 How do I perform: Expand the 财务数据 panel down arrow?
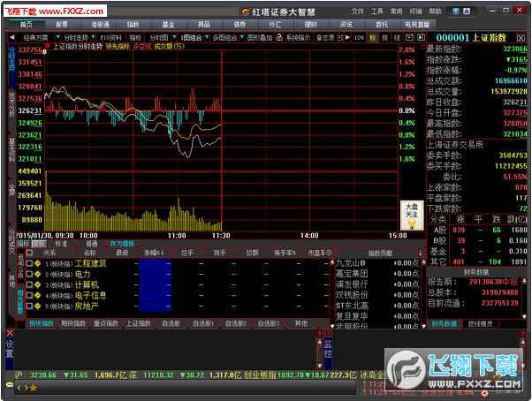(x=524, y=316)
